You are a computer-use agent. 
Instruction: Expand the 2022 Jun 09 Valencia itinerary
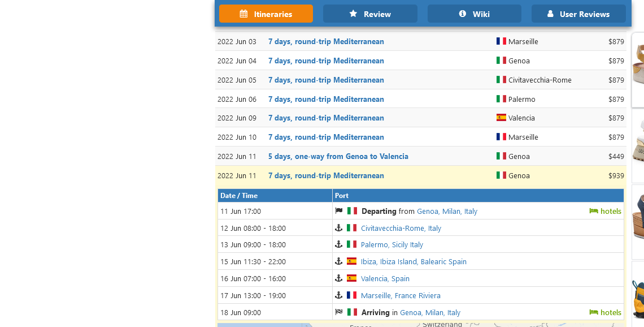[326, 118]
